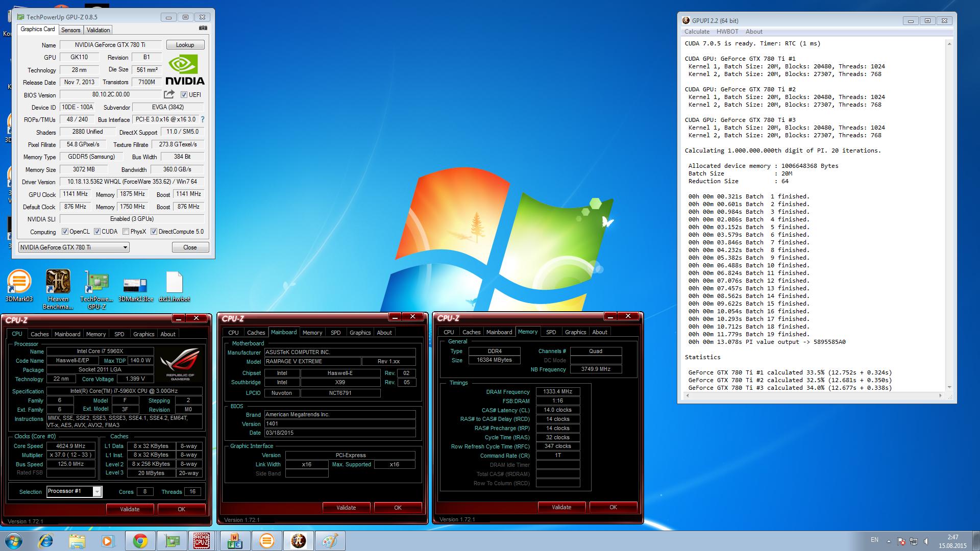
Task: Toggle the OpenCL checkbox
Action: [x=65, y=232]
